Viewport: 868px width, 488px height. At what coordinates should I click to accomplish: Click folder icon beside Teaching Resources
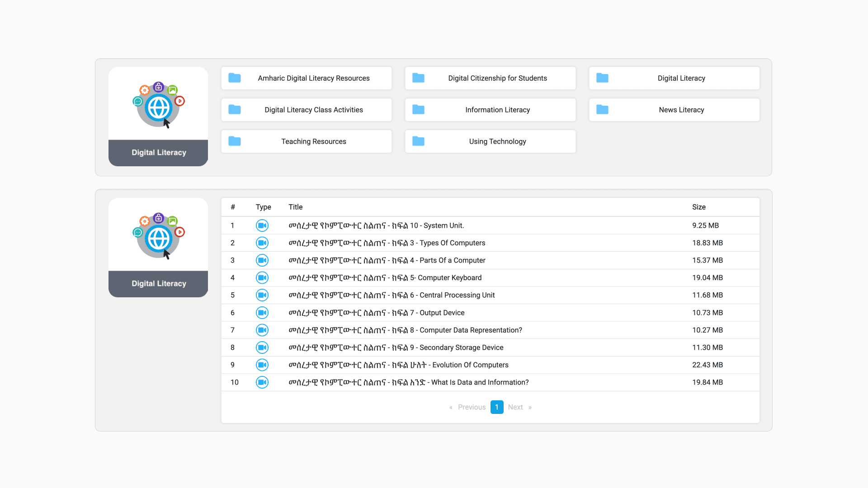(234, 141)
